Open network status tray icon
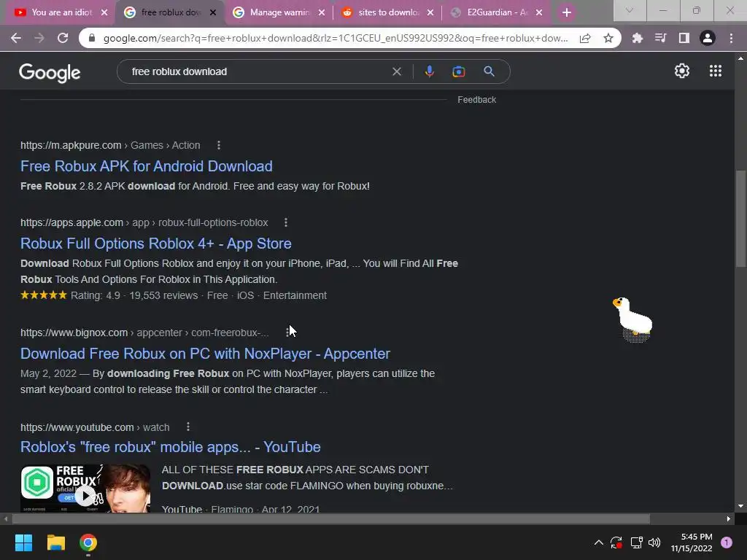Image resolution: width=747 pixels, height=560 pixels. (x=636, y=542)
